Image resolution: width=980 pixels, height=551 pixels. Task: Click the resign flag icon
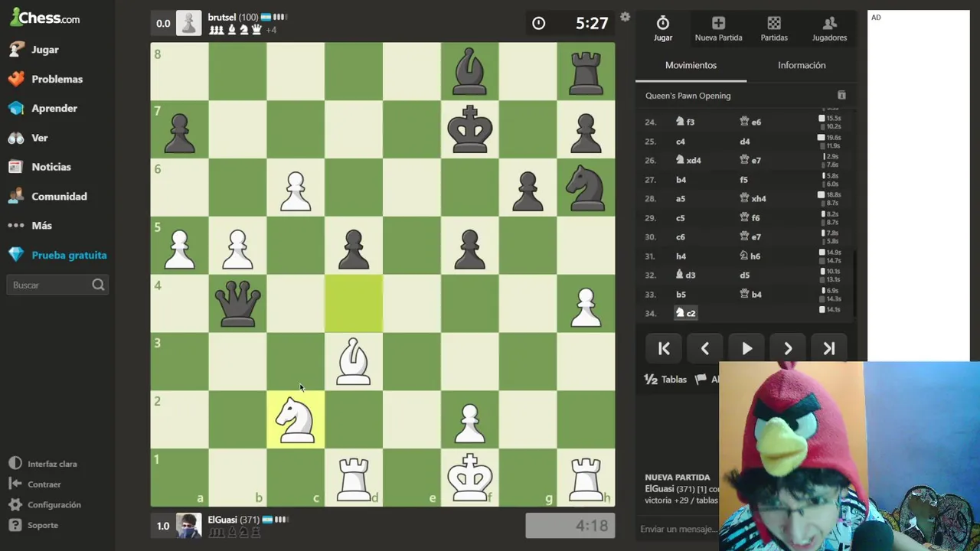(701, 379)
